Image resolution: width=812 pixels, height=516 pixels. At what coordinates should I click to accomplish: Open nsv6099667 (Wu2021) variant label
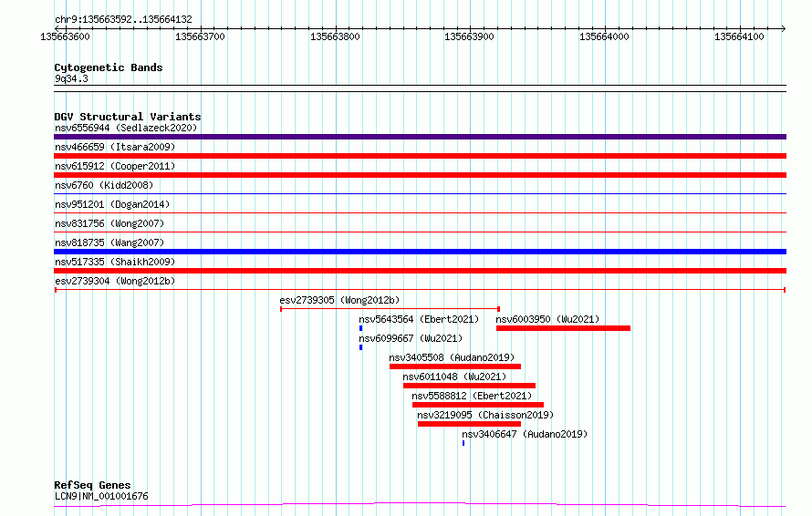point(411,338)
